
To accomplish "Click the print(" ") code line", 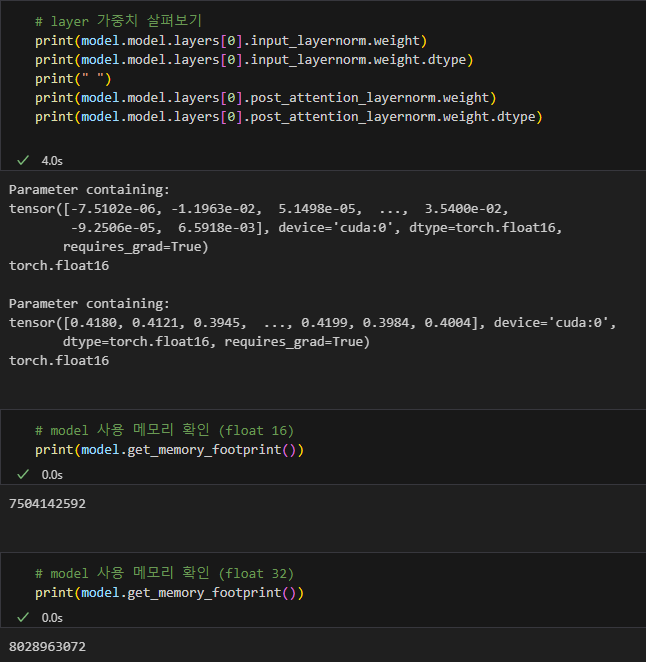I will coord(73,79).
